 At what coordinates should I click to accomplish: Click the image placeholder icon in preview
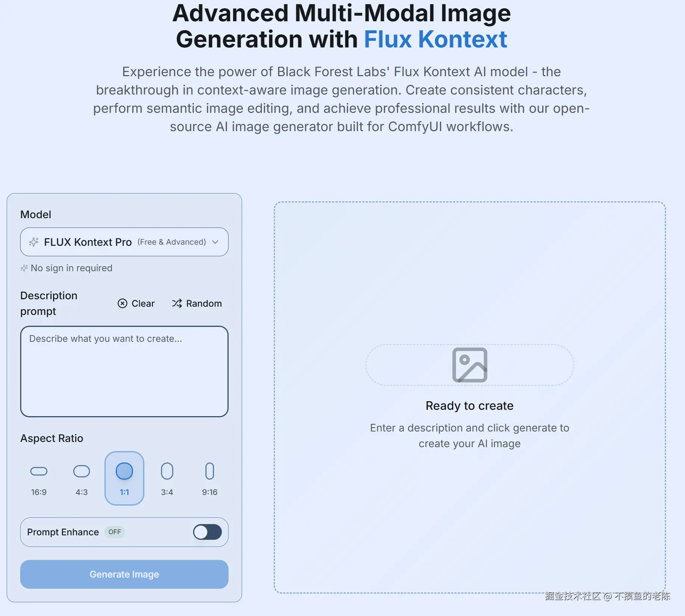pyautogui.click(x=469, y=365)
